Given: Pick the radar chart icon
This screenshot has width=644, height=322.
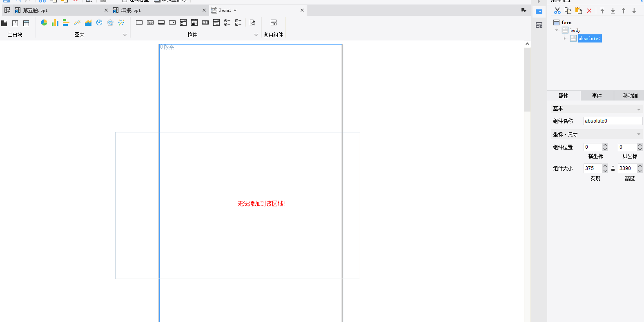Looking at the screenshot, I should pos(110,22).
